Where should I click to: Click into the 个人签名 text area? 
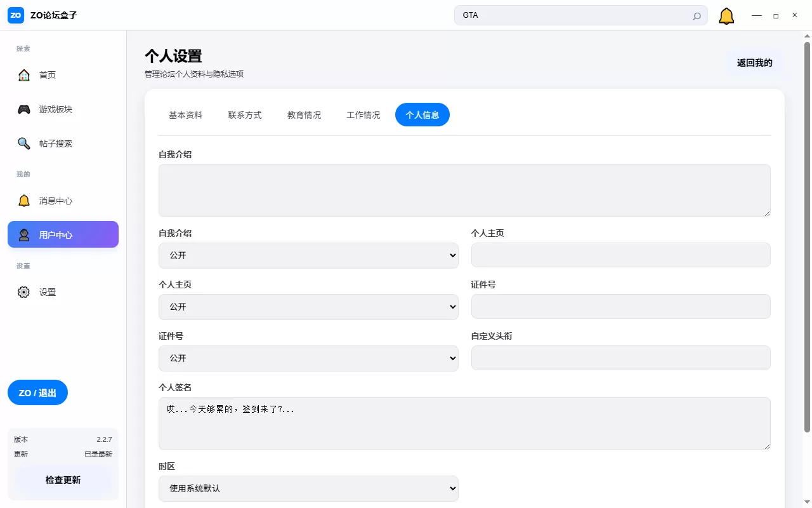[x=464, y=424]
